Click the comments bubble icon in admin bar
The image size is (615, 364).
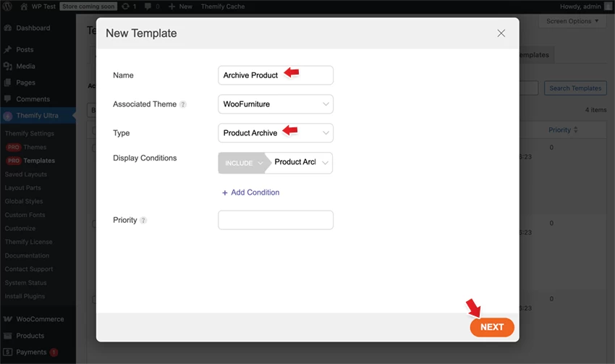click(x=148, y=7)
